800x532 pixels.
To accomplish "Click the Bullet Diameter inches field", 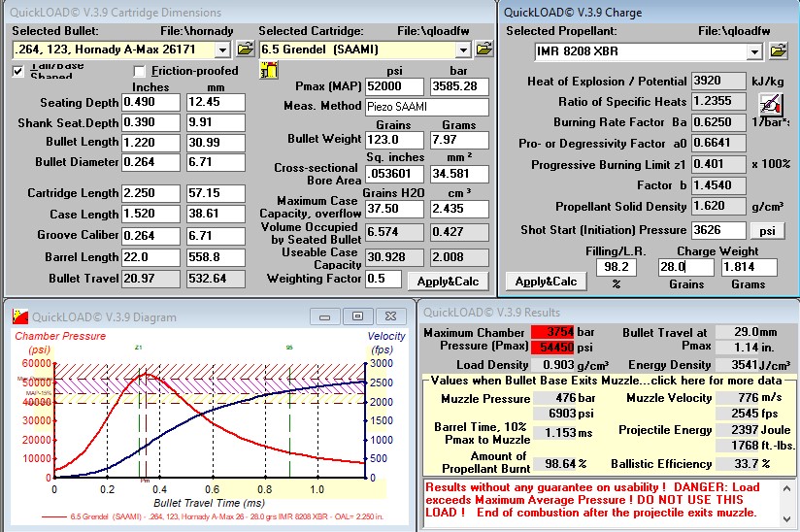I will (x=151, y=162).
